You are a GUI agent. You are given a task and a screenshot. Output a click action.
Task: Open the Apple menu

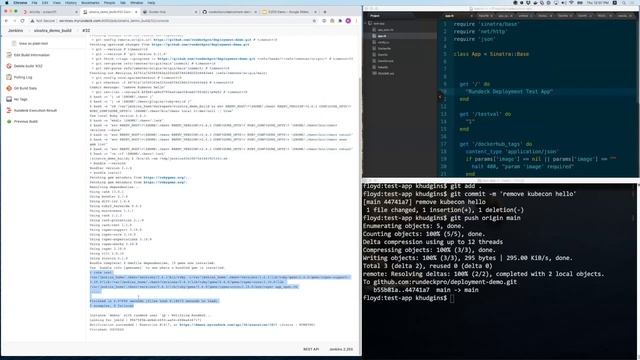click(7, 2)
